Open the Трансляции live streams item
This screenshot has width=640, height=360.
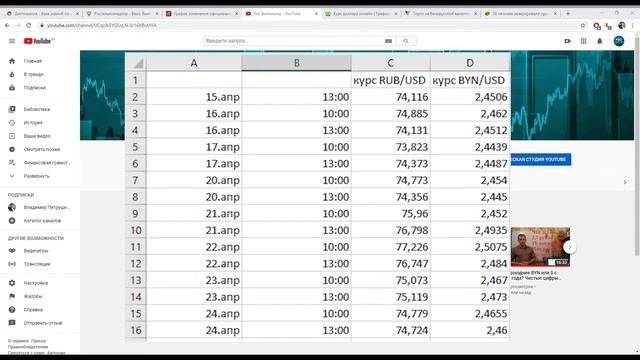coord(37,264)
